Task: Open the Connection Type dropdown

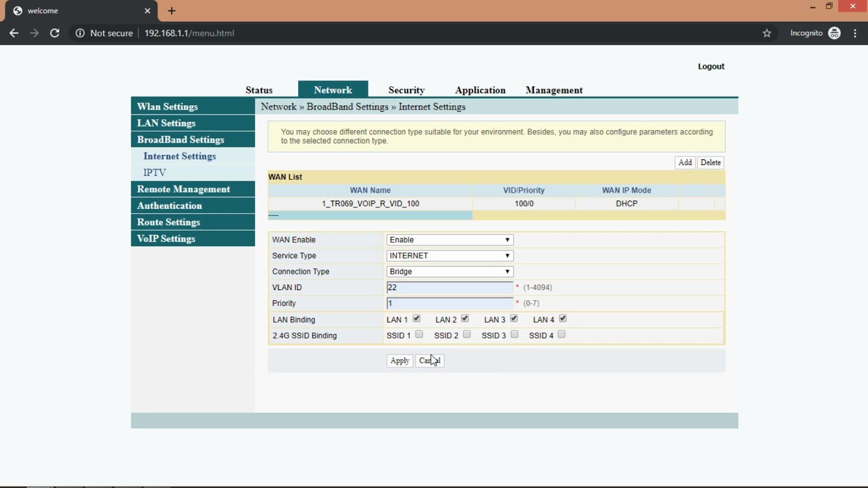Action: coord(450,272)
